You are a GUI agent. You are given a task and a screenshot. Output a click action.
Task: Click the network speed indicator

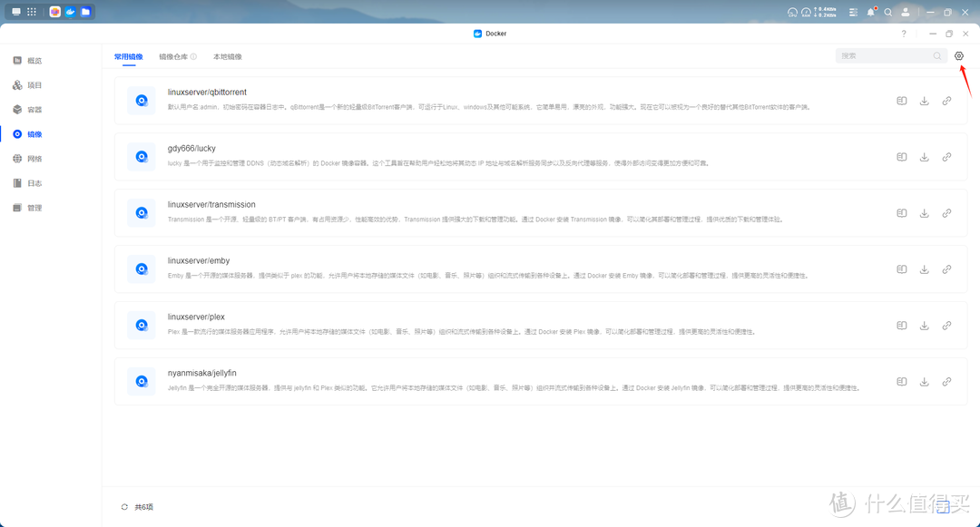[825, 12]
